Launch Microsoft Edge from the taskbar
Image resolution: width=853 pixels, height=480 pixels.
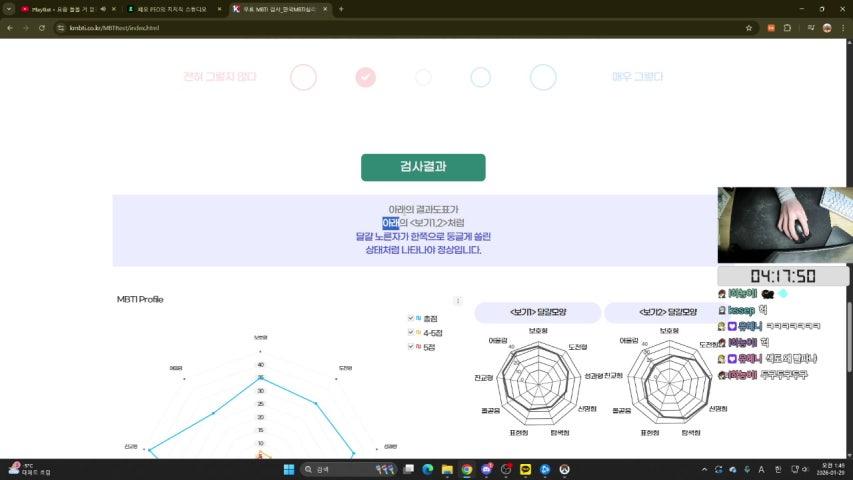click(x=428, y=469)
